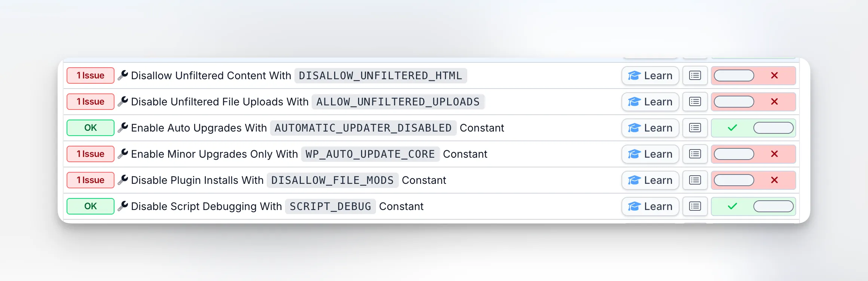
Task: Click the wrench icon next to DISALLOW_FILE_MODS
Action: pos(123,180)
